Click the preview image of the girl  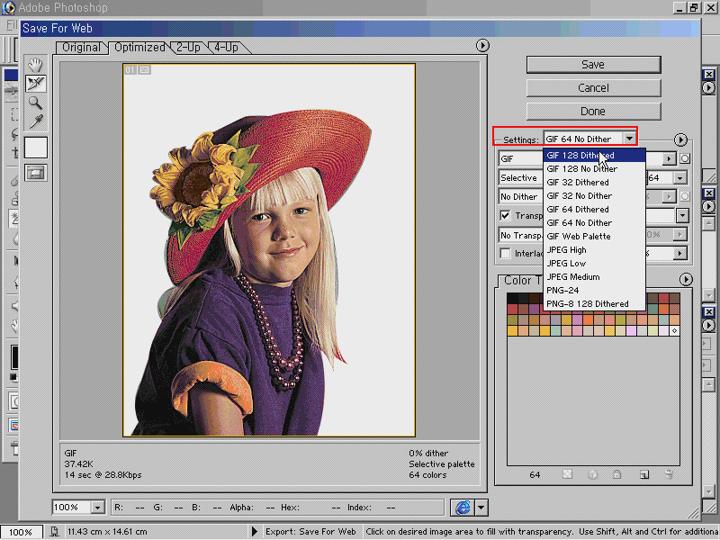269,250
